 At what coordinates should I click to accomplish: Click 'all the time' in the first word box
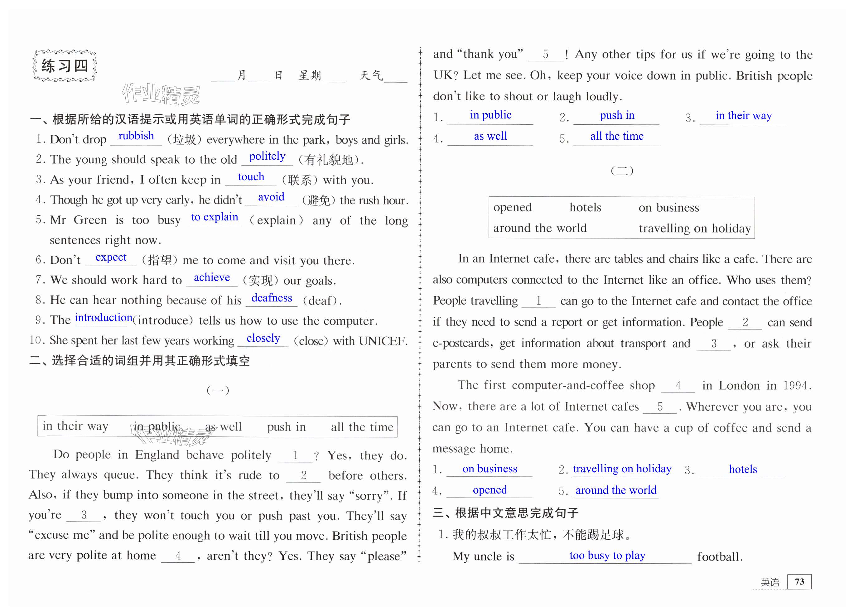click(362, 427)
